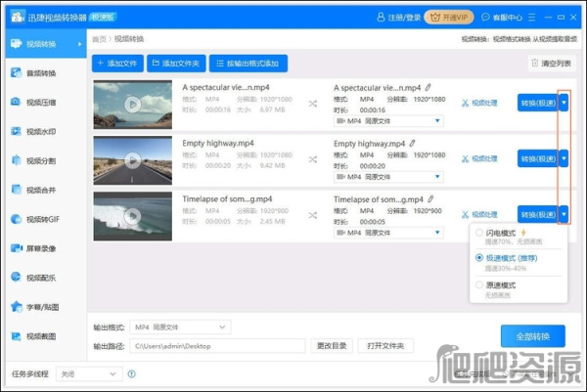Viewport: 587px width, 392px height.
Task: Click the app logo in title bar
Action: tap(17, 17)
